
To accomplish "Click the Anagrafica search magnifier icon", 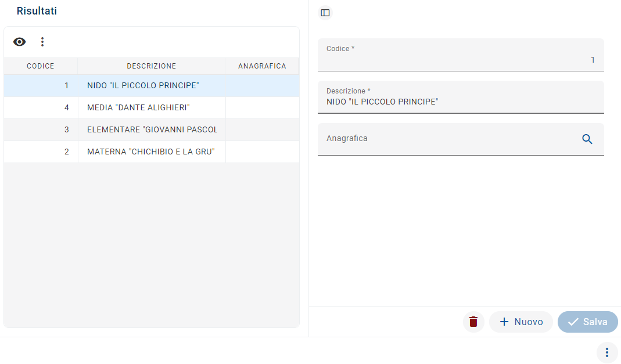I will tap(587, 139).
